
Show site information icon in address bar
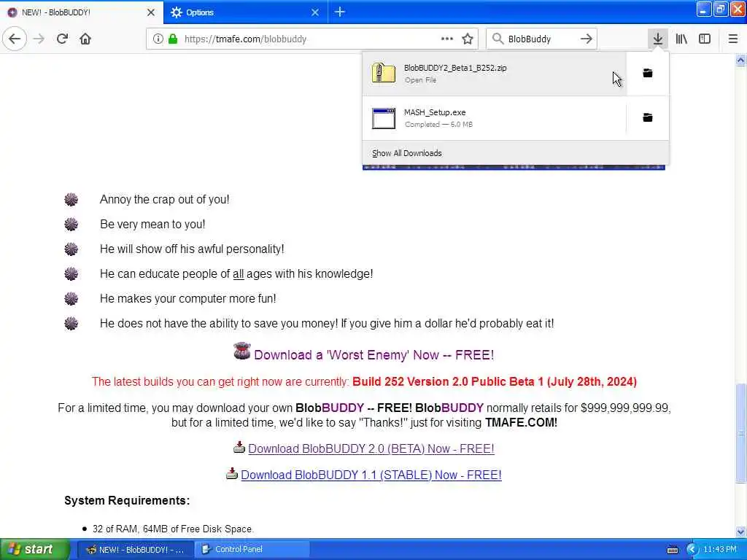[158, 39]
